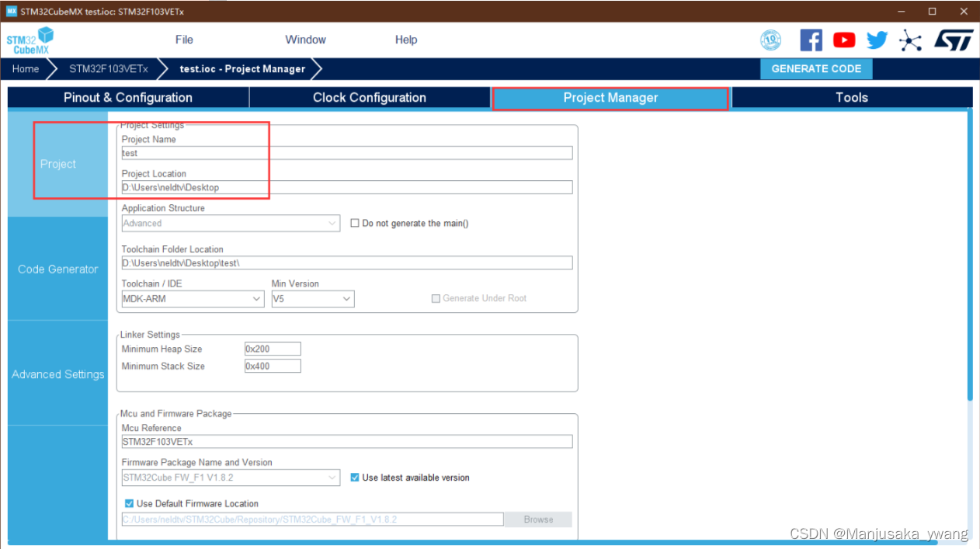Click the MX title bar app icon
Screen dimensions: 980x549
[12, 11]
